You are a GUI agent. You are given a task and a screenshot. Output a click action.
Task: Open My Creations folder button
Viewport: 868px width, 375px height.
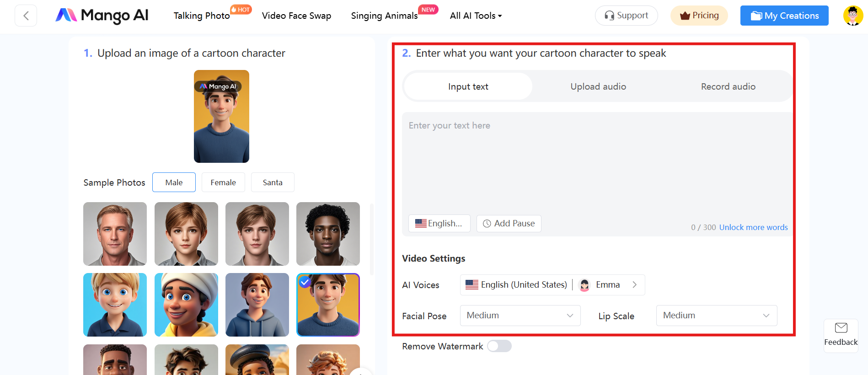click(784, 16)
